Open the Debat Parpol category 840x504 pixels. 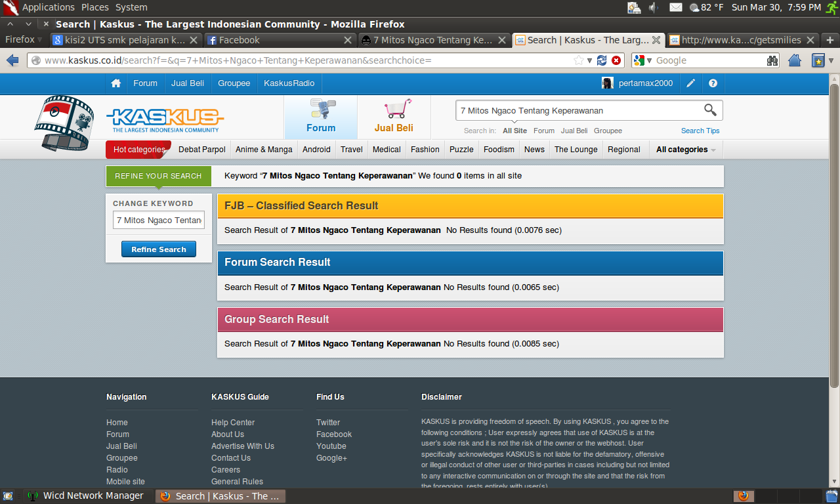202,150
